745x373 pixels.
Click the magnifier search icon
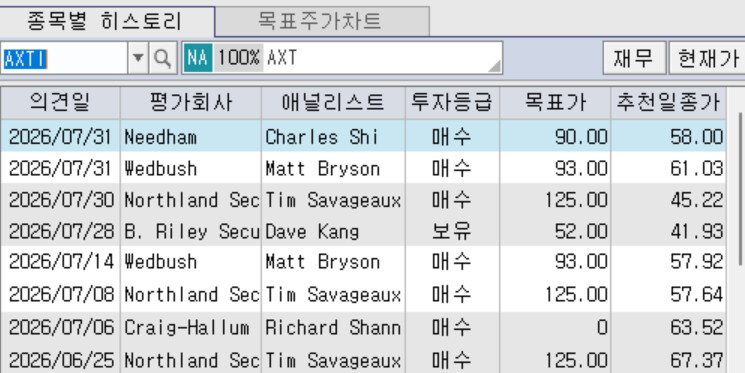[x=162, y=58]
